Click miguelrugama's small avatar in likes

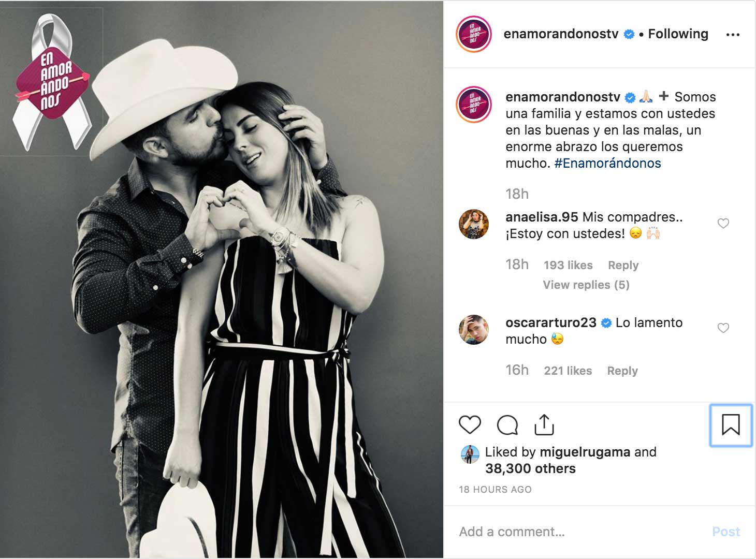[470, 454]
